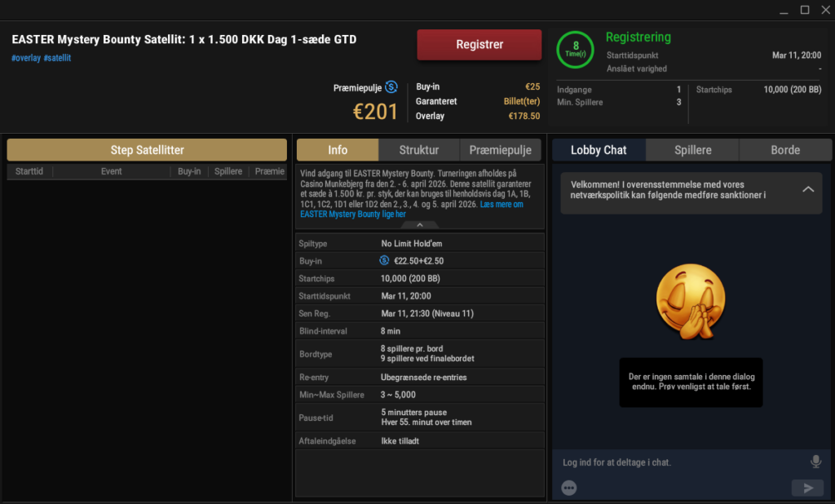
Task: Click the green registration countdown timer circle
Action: (576, 49)
